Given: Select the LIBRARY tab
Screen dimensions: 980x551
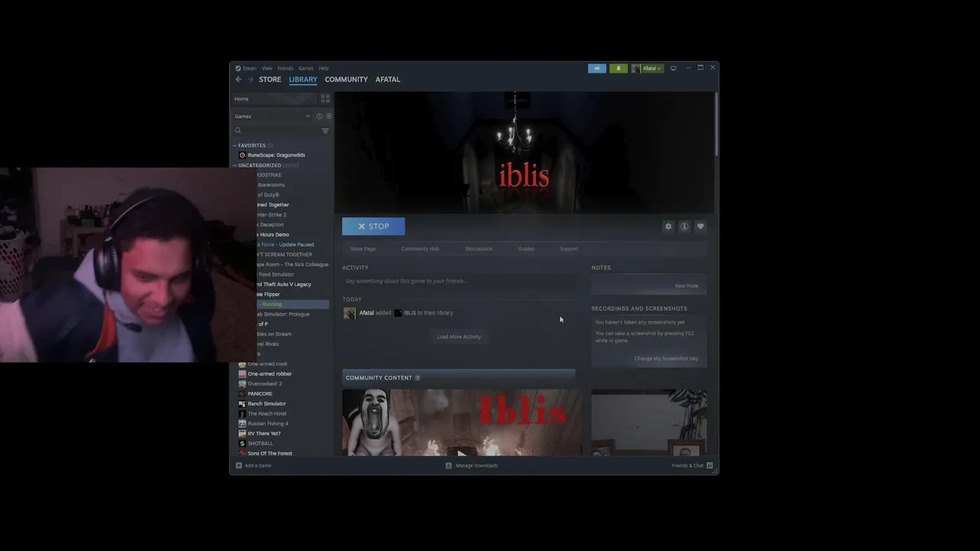Looking at the screenshot, I should click(x=303, y=80).
